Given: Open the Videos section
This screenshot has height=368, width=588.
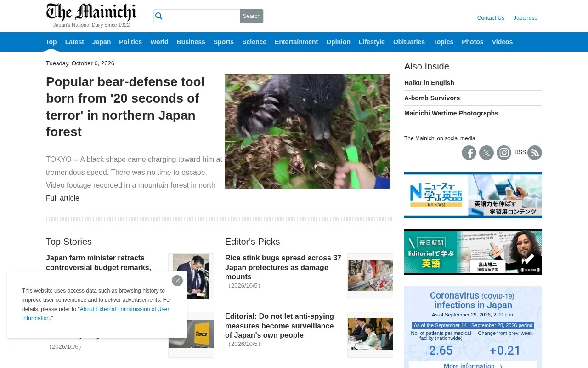Looking at the screenshot, I should [x=502, y=42].
